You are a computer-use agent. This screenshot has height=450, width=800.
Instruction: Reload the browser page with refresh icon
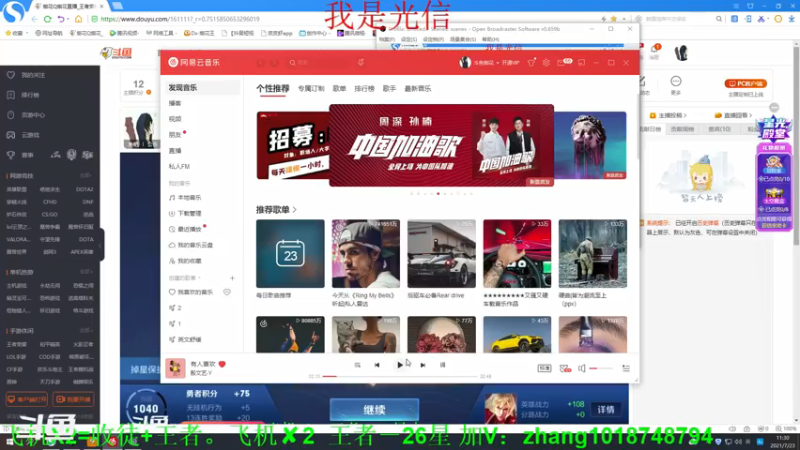(x=47, y=19)
